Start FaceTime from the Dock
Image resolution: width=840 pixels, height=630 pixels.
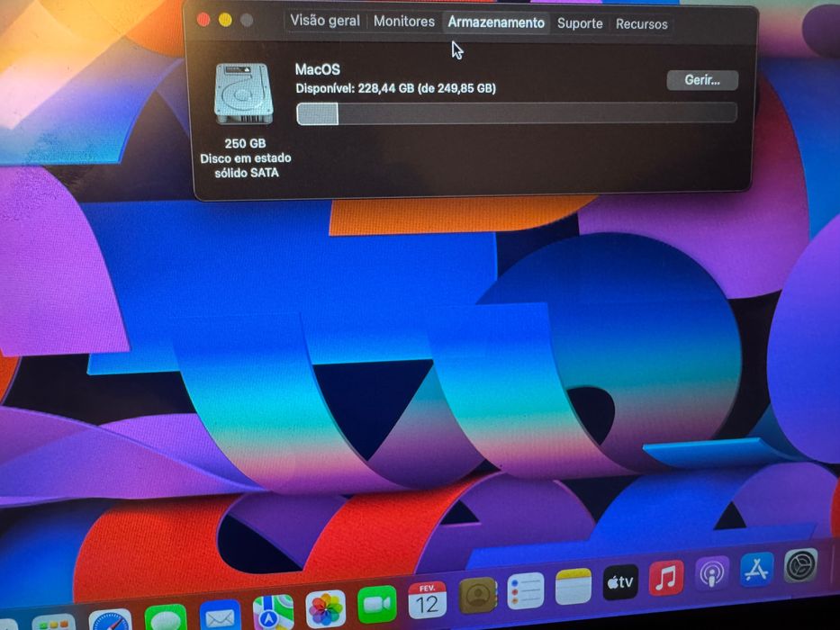[x=376, y=605]
